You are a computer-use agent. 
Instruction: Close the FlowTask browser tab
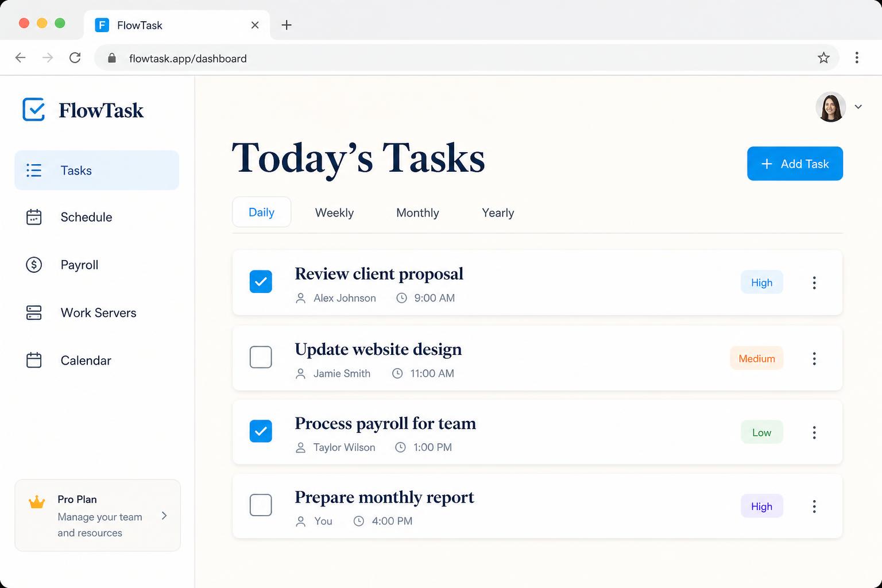click(255, 25)
